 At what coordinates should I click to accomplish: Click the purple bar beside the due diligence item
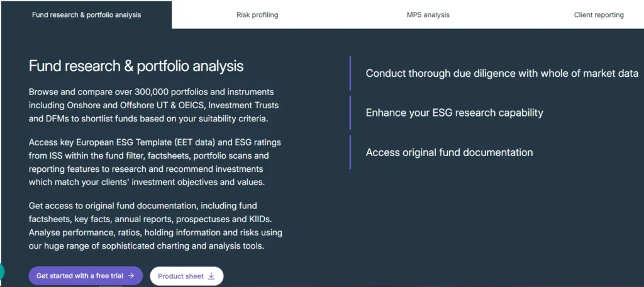point(350,74)
